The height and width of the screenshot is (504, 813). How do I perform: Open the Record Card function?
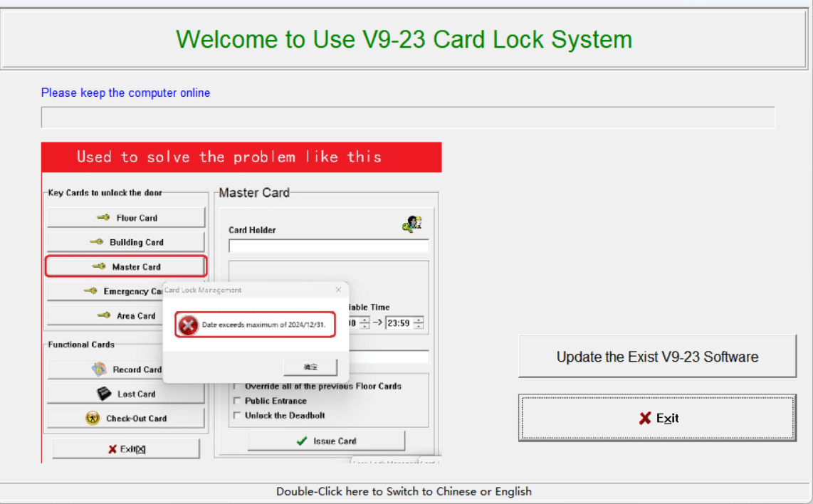pyautogui.click(x=104, y=369)
